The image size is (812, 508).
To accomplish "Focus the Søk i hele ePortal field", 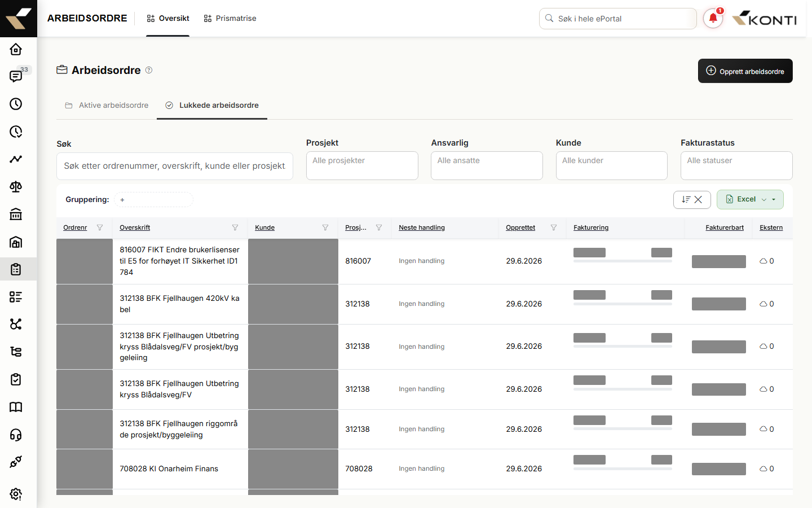I will (x=617, y=19).
